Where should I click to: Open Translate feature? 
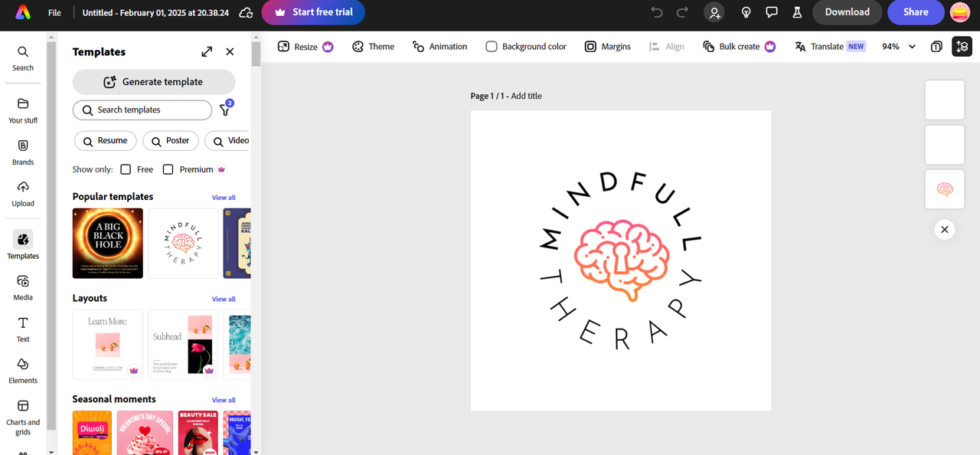(829, 47)
